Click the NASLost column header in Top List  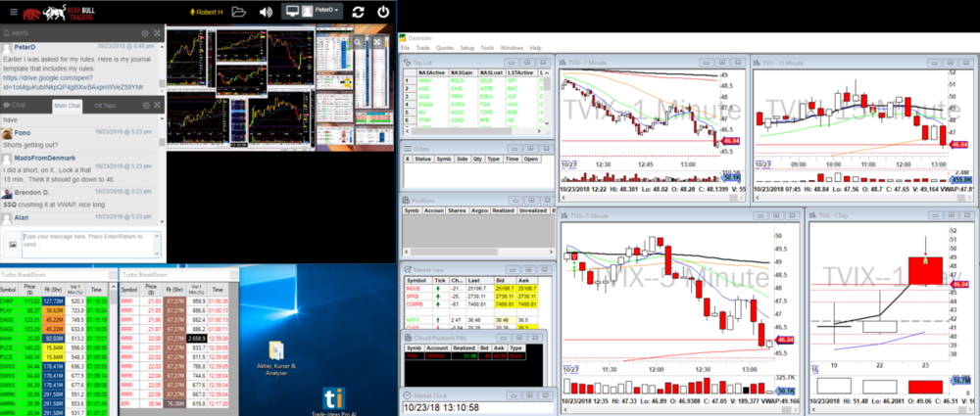pos(493,73)
